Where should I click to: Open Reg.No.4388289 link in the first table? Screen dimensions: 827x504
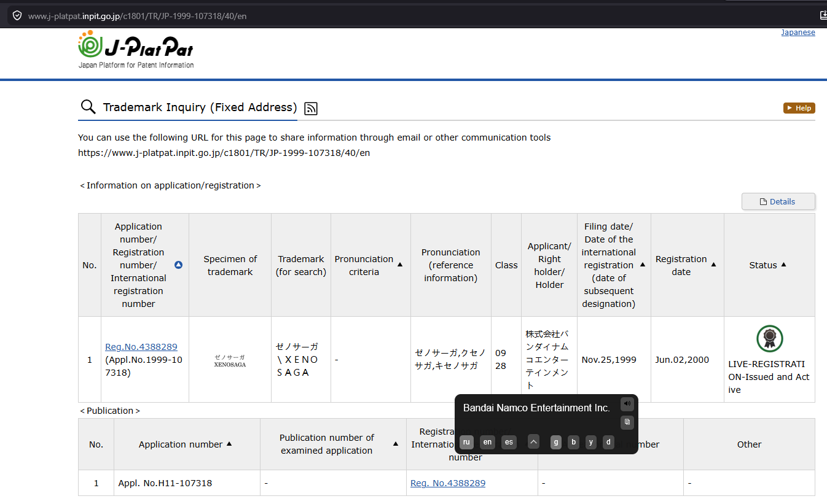(x=141, y=347)
